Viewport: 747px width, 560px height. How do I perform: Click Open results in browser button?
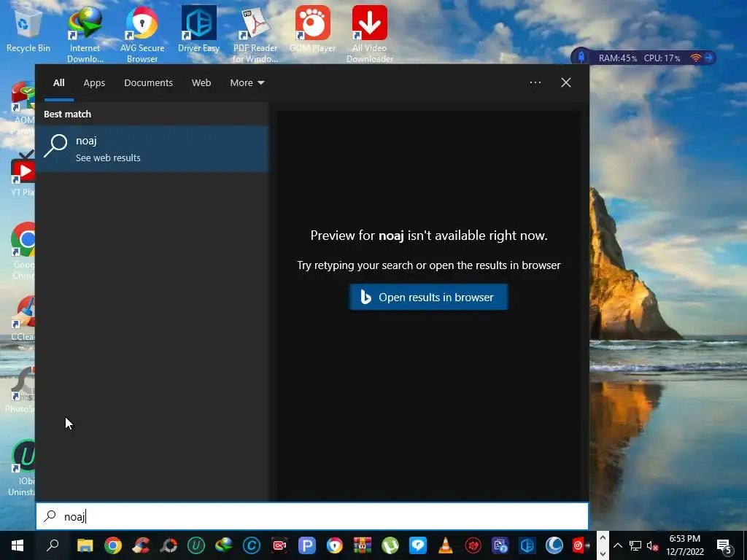(428, 297)
